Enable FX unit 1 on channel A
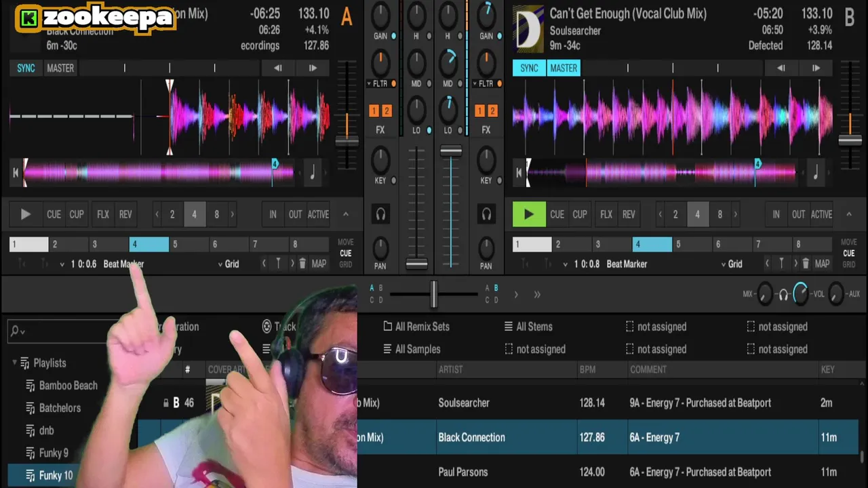This screenshot has width=868, height=488. pos(374,111)
